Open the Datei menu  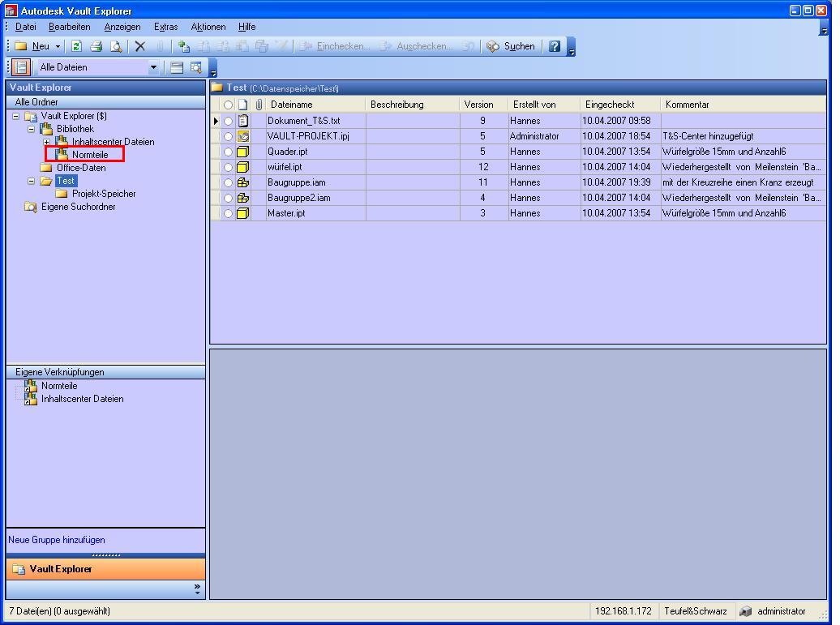[x=26, y=27]
